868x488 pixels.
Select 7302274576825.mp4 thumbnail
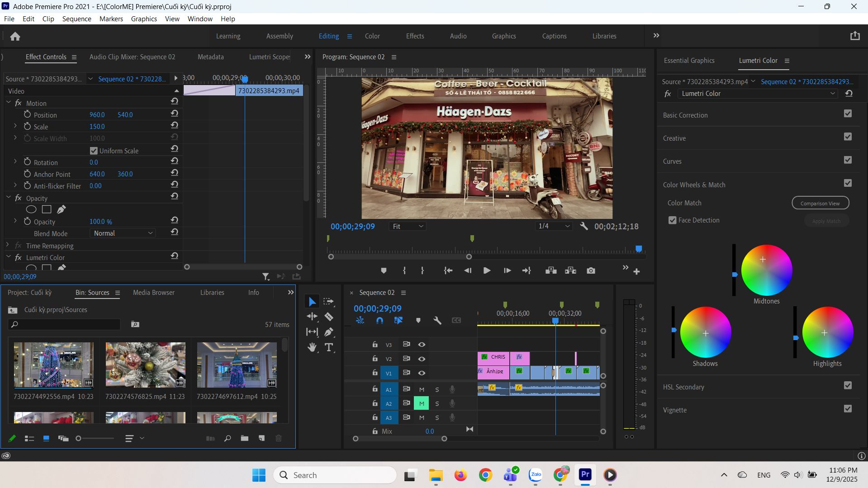145,365
